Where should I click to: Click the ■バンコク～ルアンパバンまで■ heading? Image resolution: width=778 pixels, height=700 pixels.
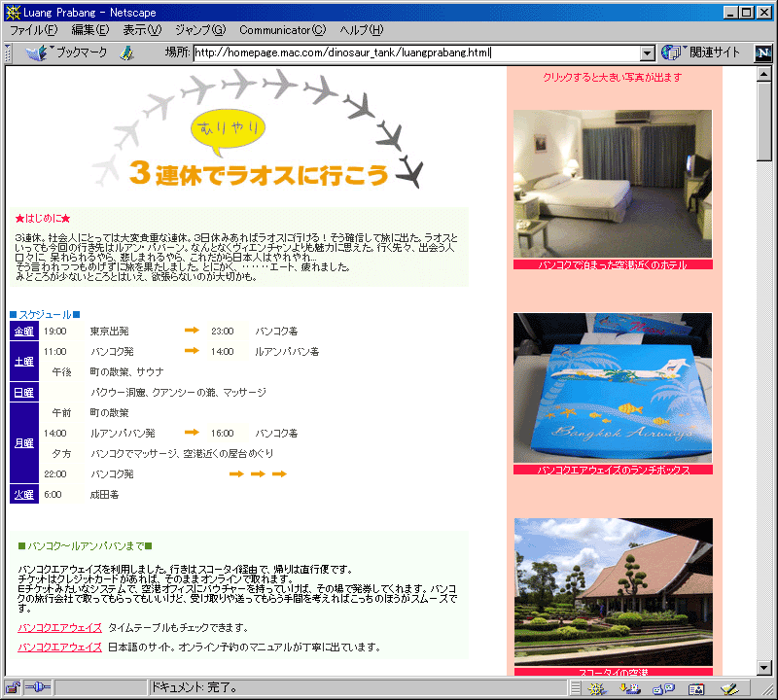coord(85,546)
